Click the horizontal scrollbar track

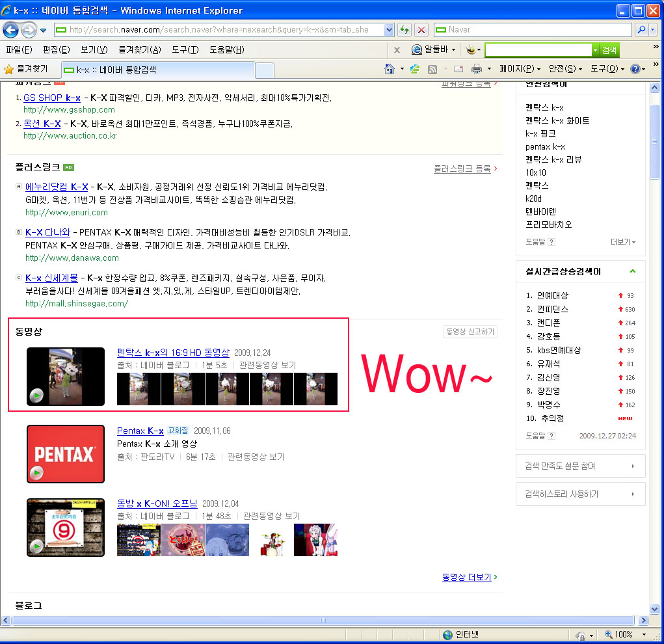click(325, 620)
